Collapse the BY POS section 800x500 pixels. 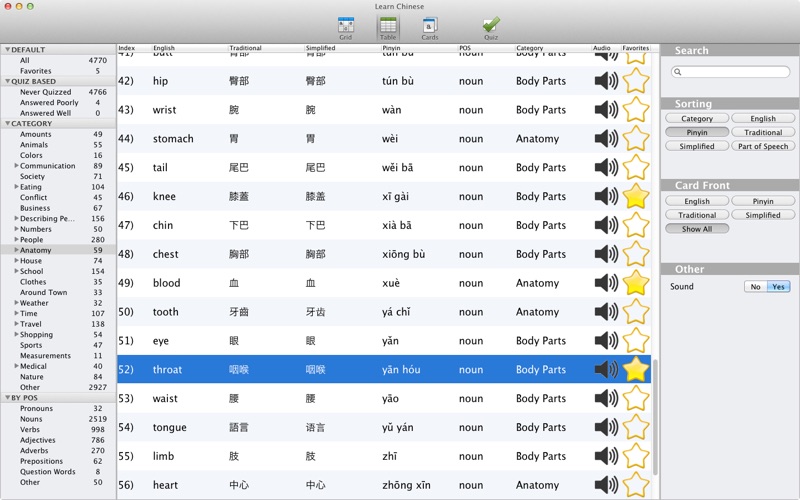[8, 397]
